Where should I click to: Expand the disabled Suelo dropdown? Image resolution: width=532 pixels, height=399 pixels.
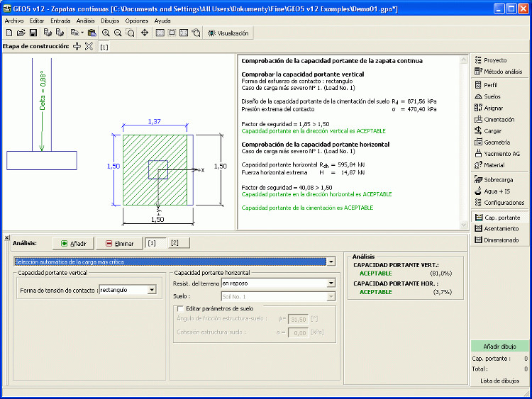click(x=331, y=297)
